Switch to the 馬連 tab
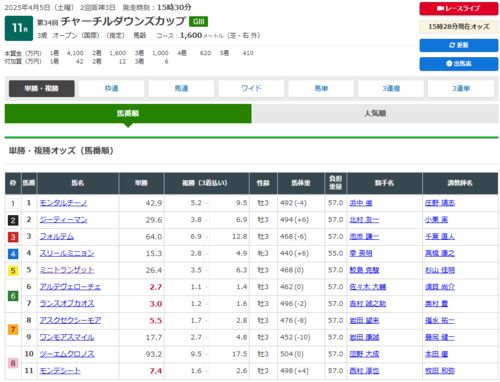This screenshot has height=382, width=500. pos(181,89)
